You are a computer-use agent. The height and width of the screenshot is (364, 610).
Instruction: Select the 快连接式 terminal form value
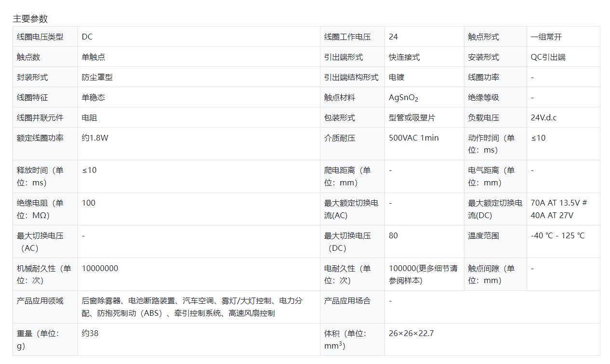coord(404,57)
